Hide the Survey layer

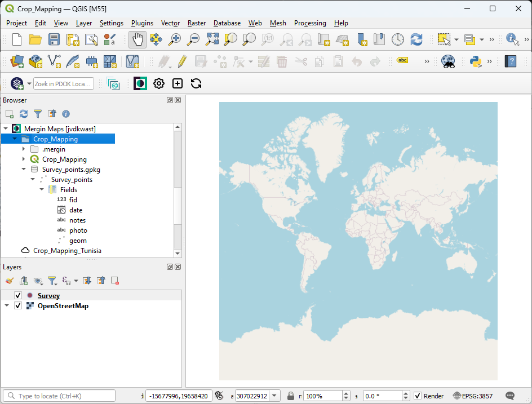click(x=17, y=295)
